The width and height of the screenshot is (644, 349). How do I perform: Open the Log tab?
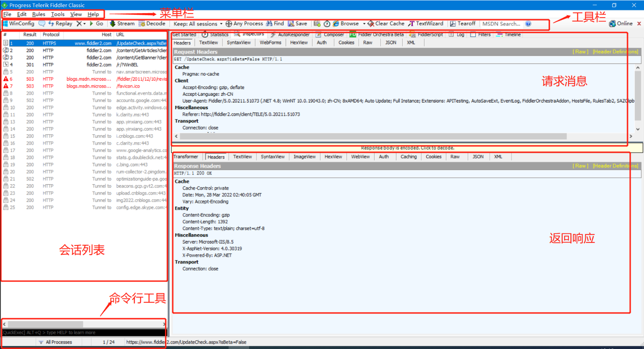456,35
